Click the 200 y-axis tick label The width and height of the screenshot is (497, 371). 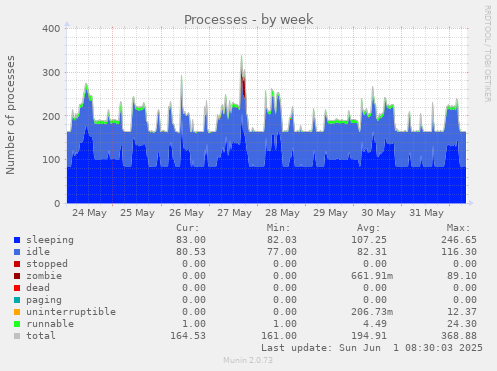(51, 117)
